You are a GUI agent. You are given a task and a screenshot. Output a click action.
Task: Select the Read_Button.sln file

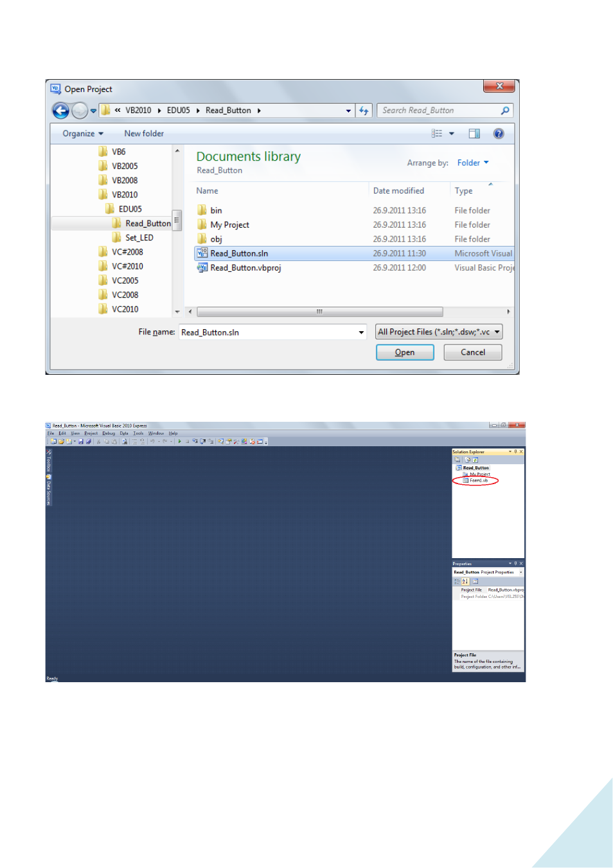coord(354,253)
